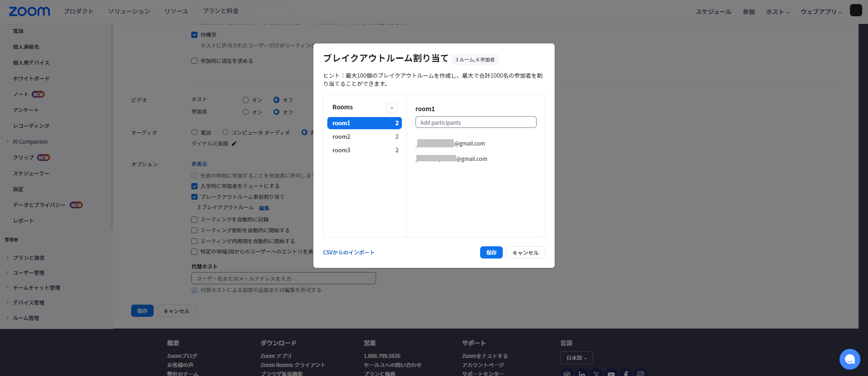Uncheck the 待機室 waiting room checkbox
Viewport: 868px width, 376px height.
coord(194,35)
